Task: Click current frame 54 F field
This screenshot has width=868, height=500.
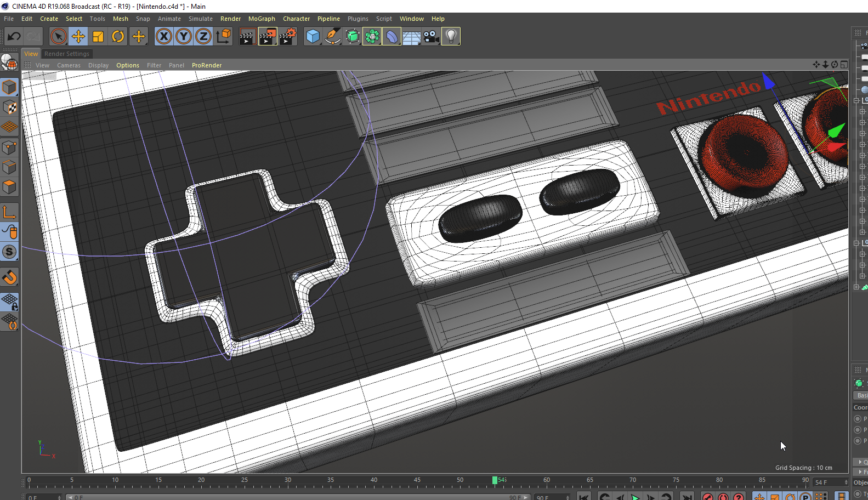Action: click(831, 482)
